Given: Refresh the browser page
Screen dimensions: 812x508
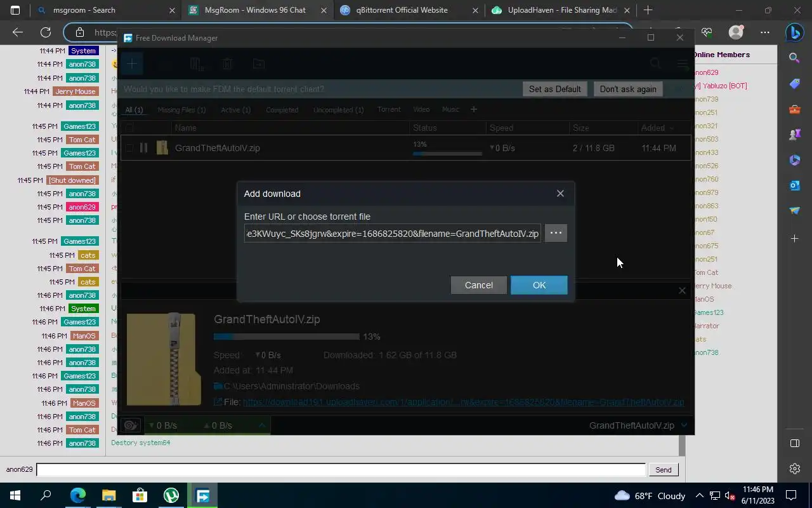Looking at the screenshot, I should 46,32.
